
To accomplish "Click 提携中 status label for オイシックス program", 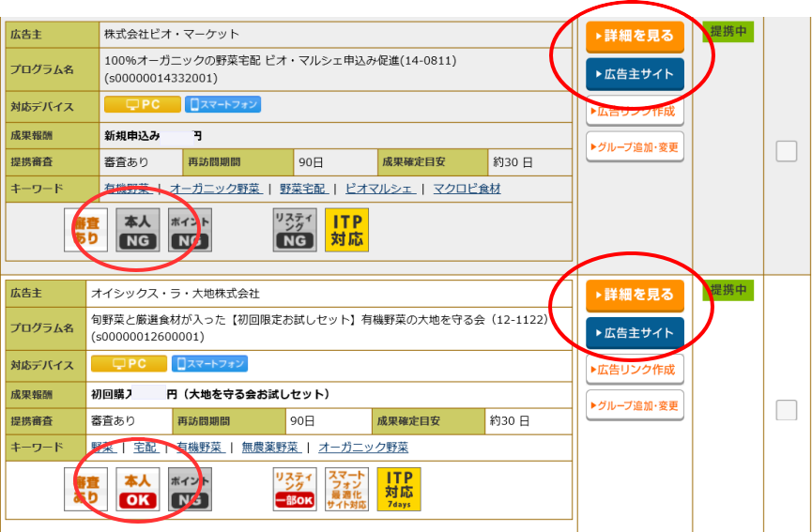I will coord(728,290).
